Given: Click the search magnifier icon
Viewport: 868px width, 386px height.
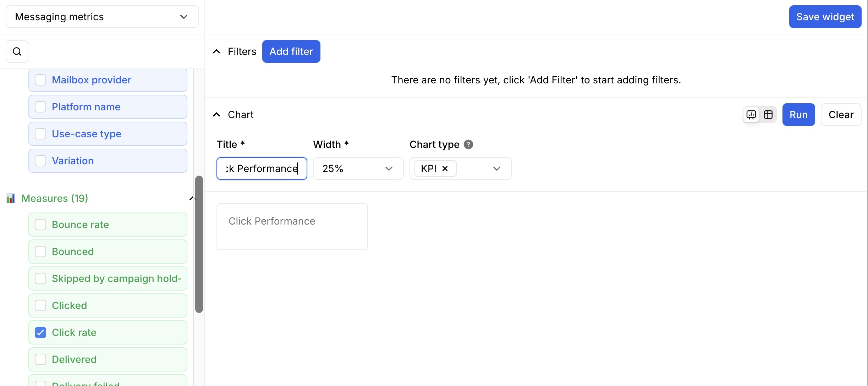Looking at the screenshot, I should 17,51.
